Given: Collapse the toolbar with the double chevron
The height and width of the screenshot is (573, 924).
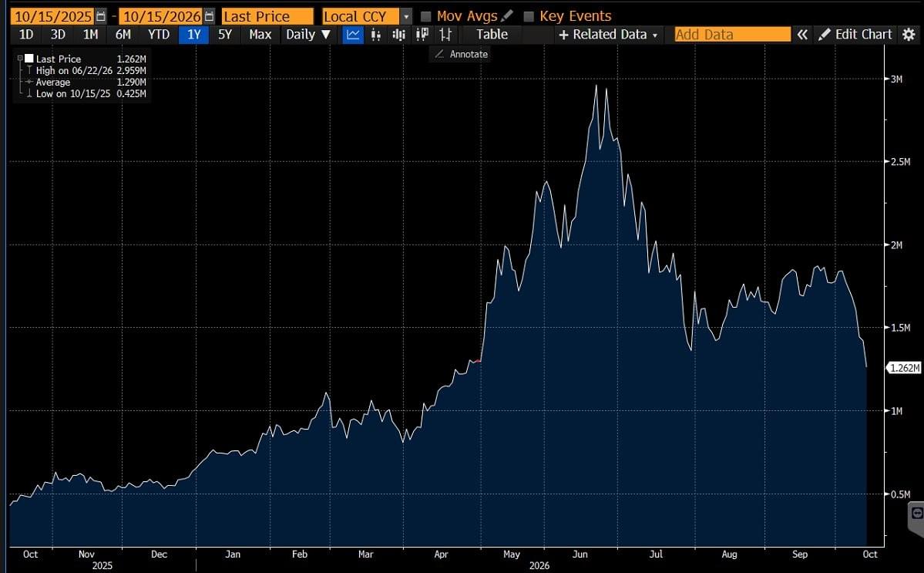Looking at the screenshot, I should click(x=802, y=35).
